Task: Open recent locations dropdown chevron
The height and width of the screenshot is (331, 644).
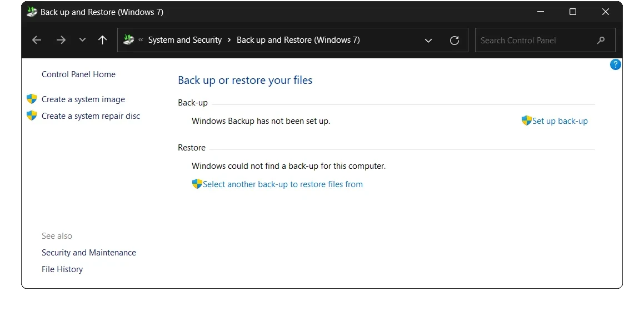Action: coord(82,40)
